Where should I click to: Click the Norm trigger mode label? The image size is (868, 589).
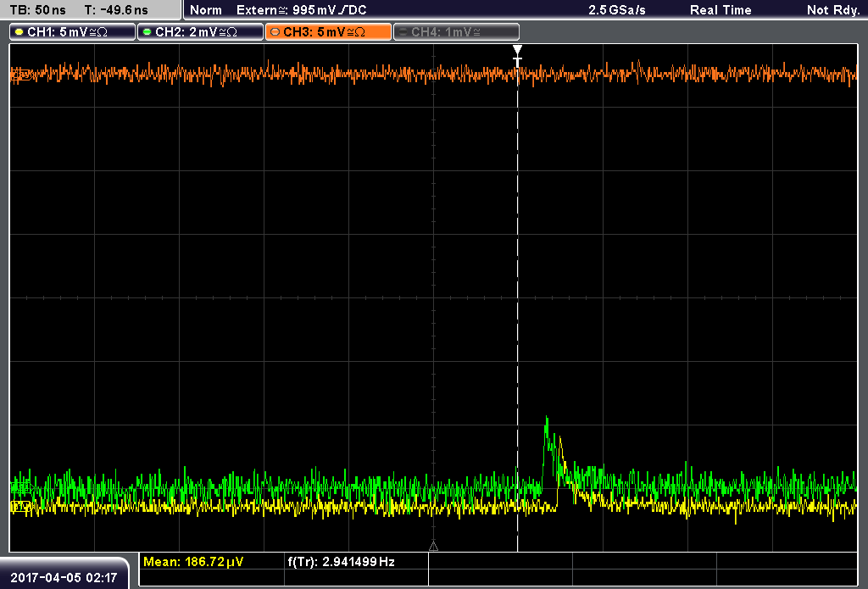[x=206, y=10]
